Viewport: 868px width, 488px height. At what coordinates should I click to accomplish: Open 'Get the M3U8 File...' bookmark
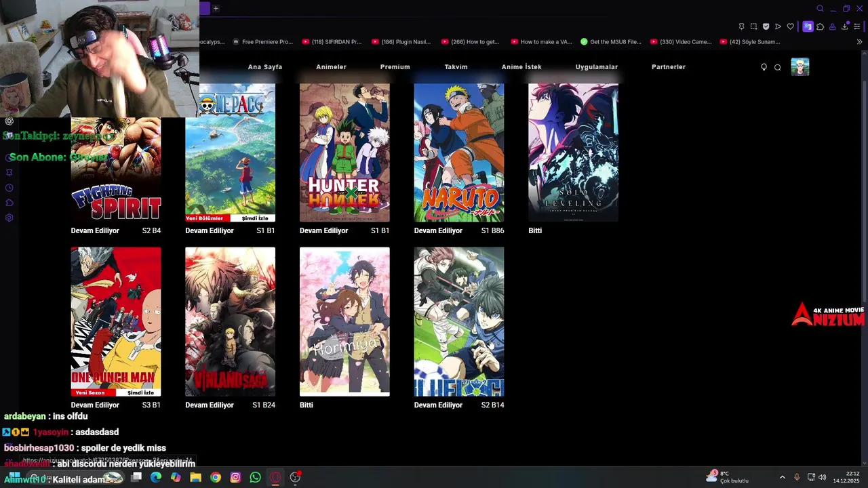pyautogui.click(x=611, y=42)
